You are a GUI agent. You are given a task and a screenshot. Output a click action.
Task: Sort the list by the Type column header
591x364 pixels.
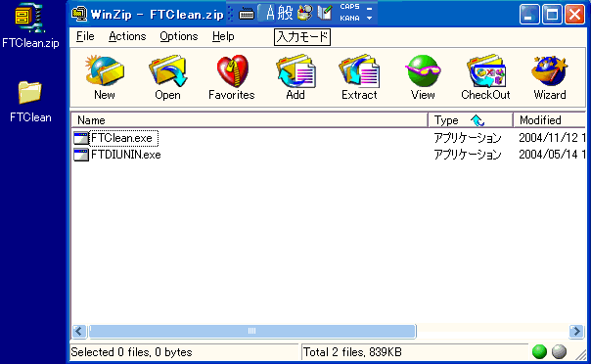pos(470,120)
